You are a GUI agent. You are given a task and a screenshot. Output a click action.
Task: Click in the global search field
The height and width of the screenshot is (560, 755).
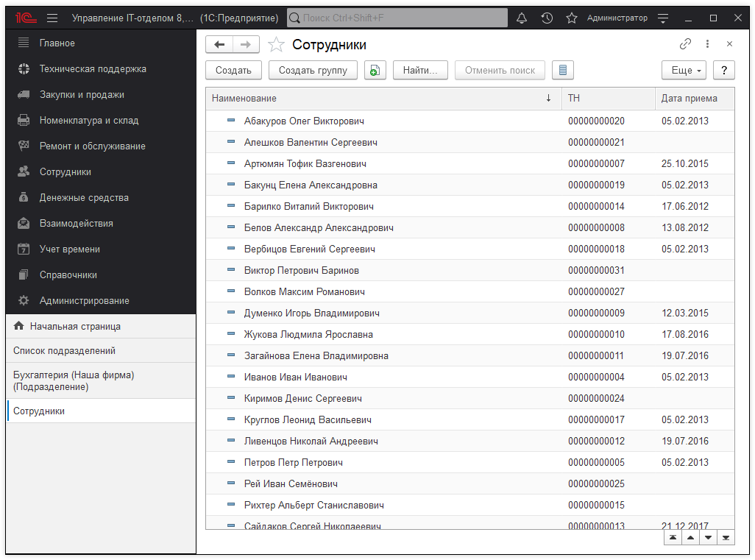pos(397,18)
